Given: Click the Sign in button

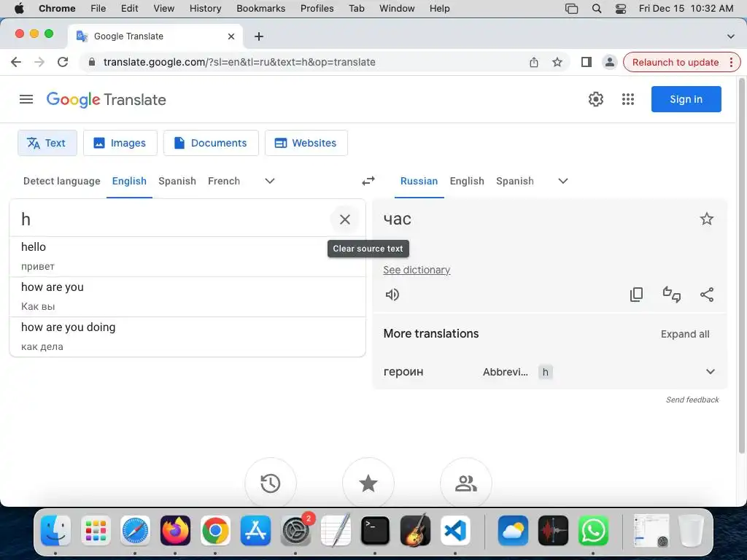Looking at the screenshot, I should 686,99.
